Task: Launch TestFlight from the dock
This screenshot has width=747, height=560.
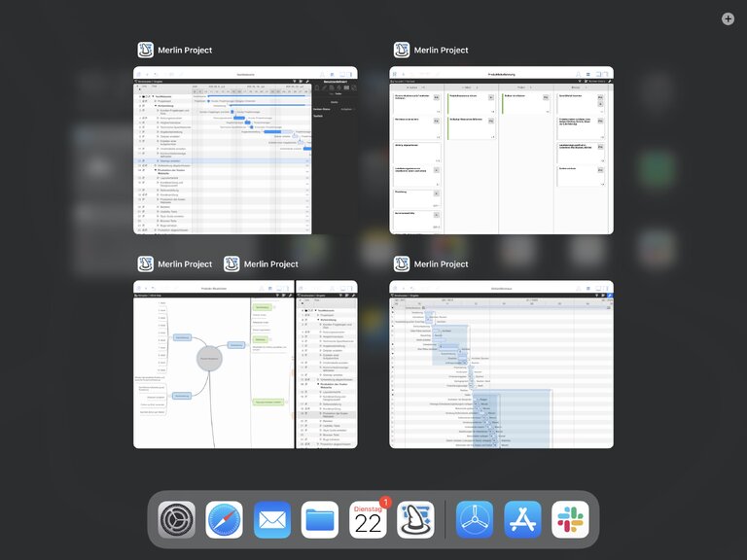Action: click(475, 519)
